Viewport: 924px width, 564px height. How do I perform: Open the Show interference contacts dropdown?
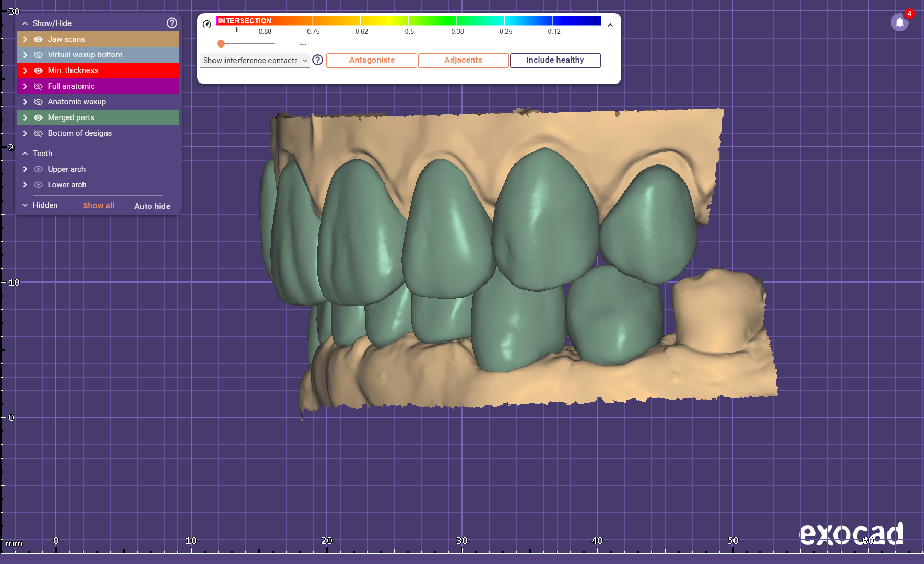coord(255,61)
